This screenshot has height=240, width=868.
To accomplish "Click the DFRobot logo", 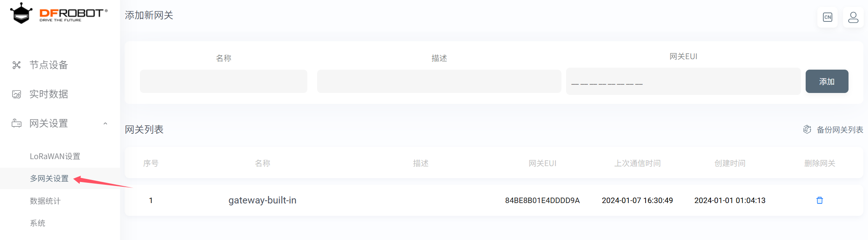I will click(59, 13).
